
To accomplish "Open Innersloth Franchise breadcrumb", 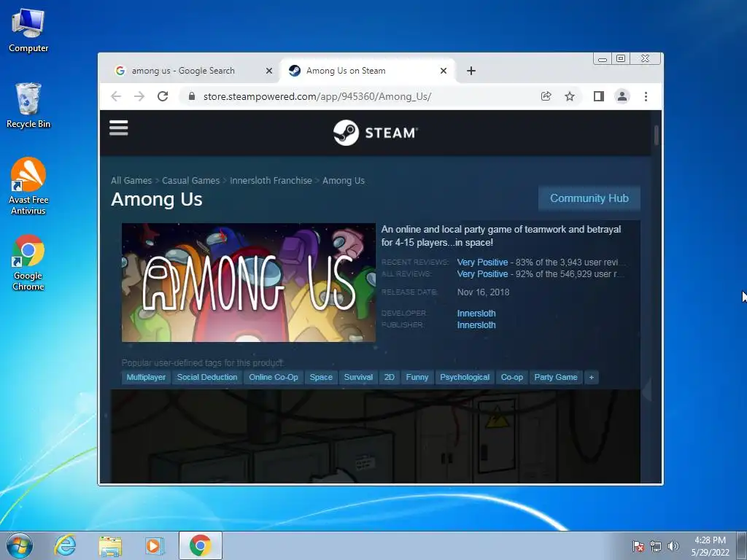I will point(271,181).
